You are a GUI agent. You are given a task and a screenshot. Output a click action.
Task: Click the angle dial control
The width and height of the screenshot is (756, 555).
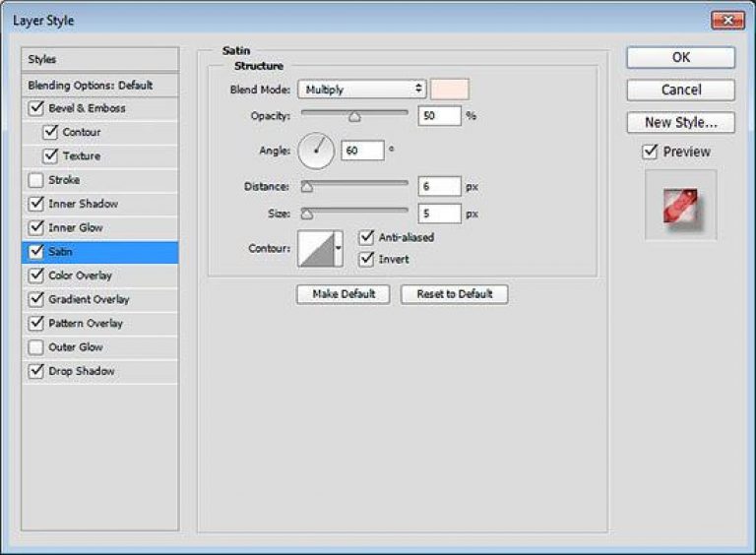tap(316, 151)
